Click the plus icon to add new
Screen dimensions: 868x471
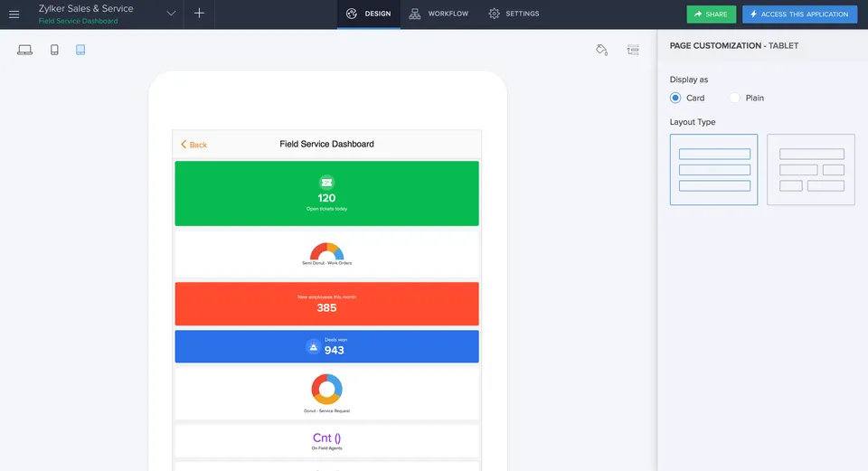coord(199,14)
